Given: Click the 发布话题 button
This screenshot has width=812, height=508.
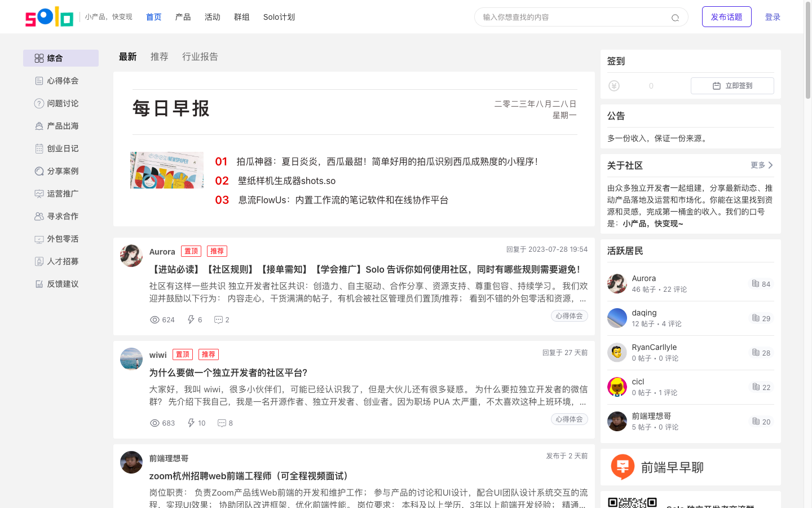Looking at the screenshot, I should [x=726, y=16].
